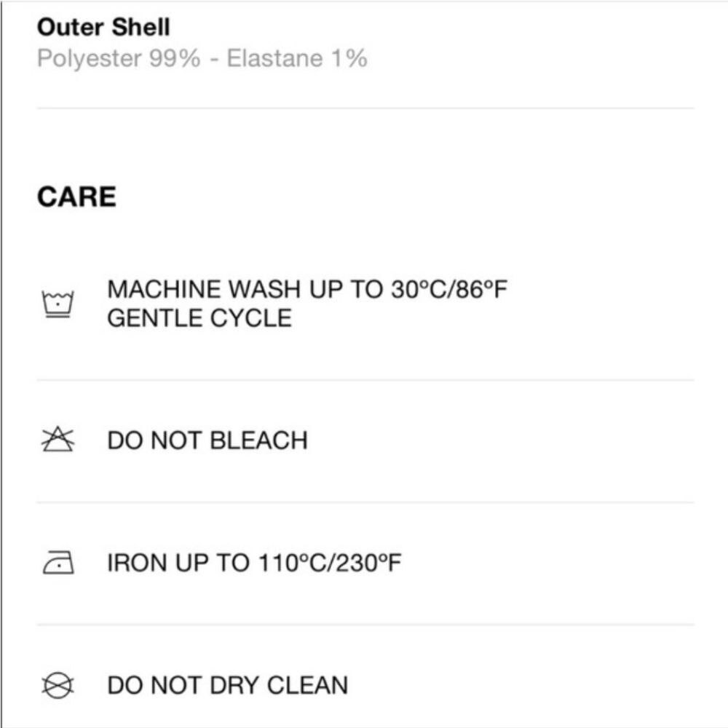Image resolution: width=728 pixels, height=728 pixels.
Task: Click the 99% polyester percentage
Action: point(175,59)
